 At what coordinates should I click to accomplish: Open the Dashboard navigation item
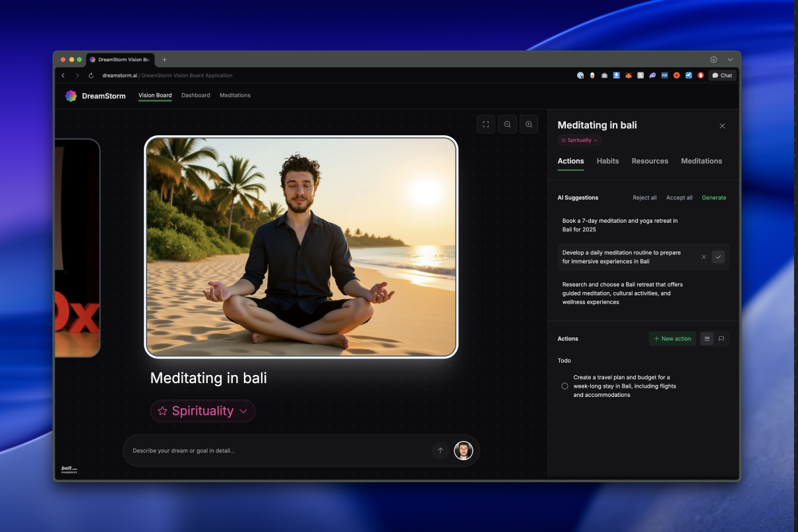pyautogui.click(x=196, y=96)
